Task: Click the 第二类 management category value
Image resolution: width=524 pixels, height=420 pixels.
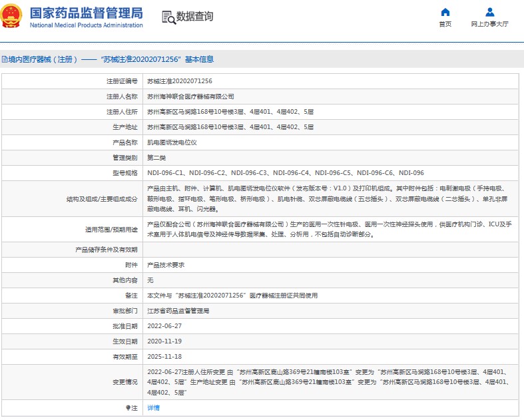Action: [156, 158]
